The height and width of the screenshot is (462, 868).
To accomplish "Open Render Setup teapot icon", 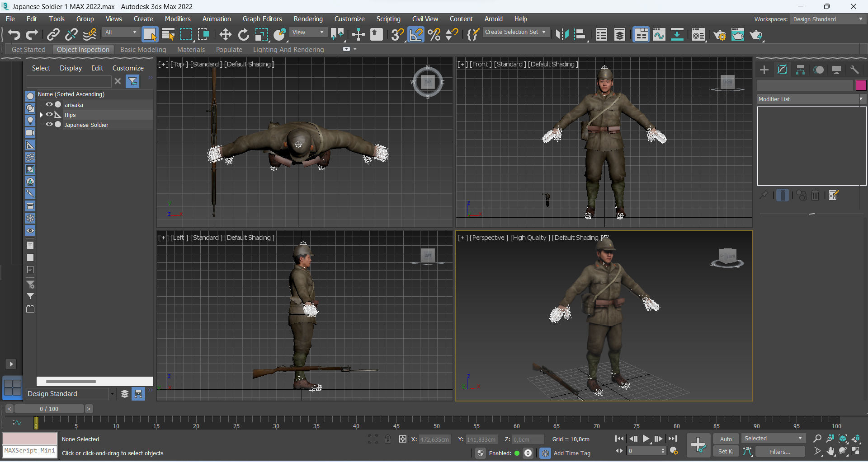I will click(x=720, y=34).
